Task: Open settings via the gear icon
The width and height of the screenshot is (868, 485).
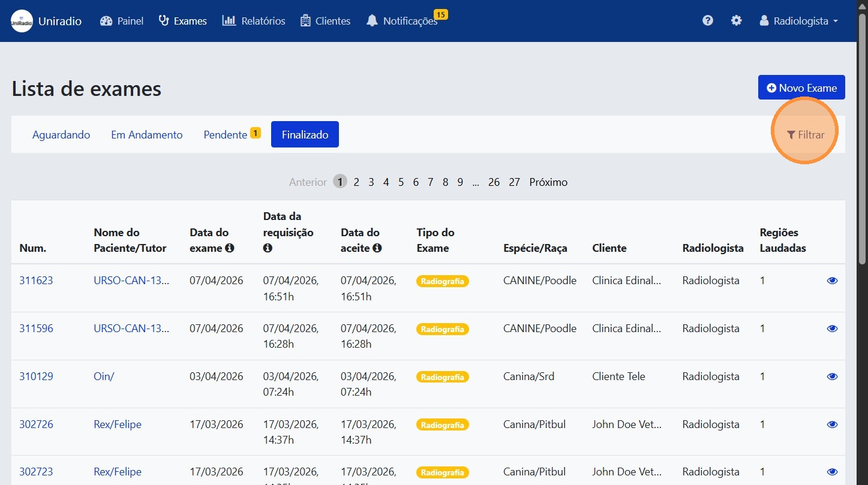Action: click(x=736, y=20)
